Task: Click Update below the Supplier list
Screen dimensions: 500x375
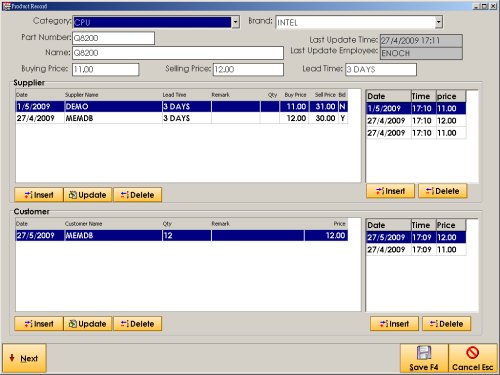Action: [x=88, y=195]
